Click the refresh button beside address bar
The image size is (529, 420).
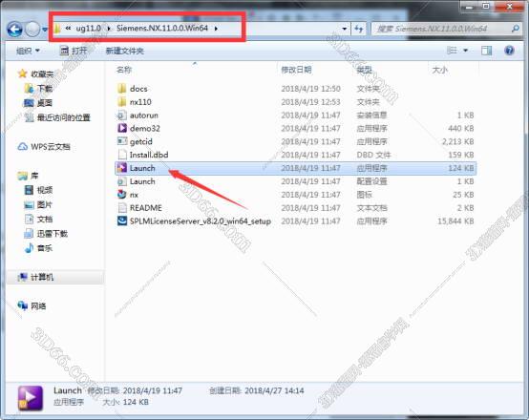(x=359, y=29)
